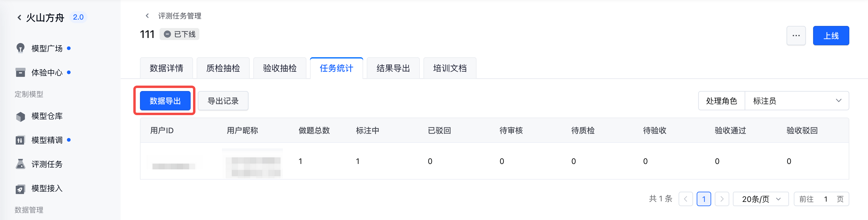Viewport: 868px width, 220px height.
Task: Click the 模型广场 lightbulb icon
Action: click(21, 48)
